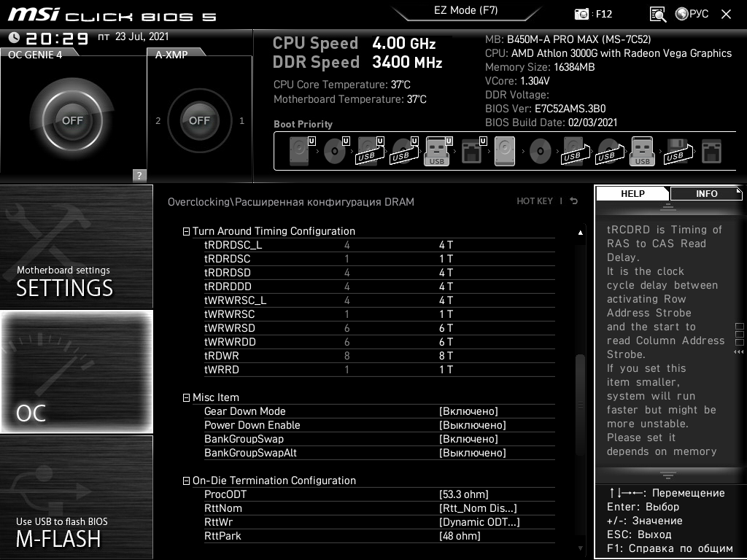Select the tRDRDDD timing row
The image size is (747, 560).
click(379, 286)
